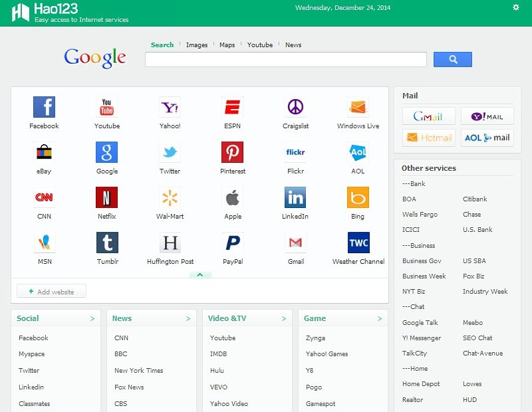Open the blue Google g icon
This screenshot has height=412, width=532.
(107, 152)
